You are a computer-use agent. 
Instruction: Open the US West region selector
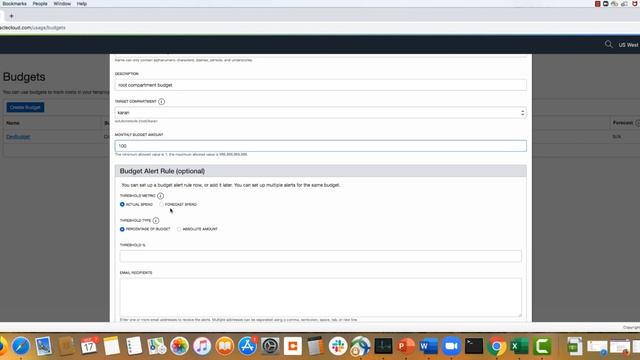point(629,45)
